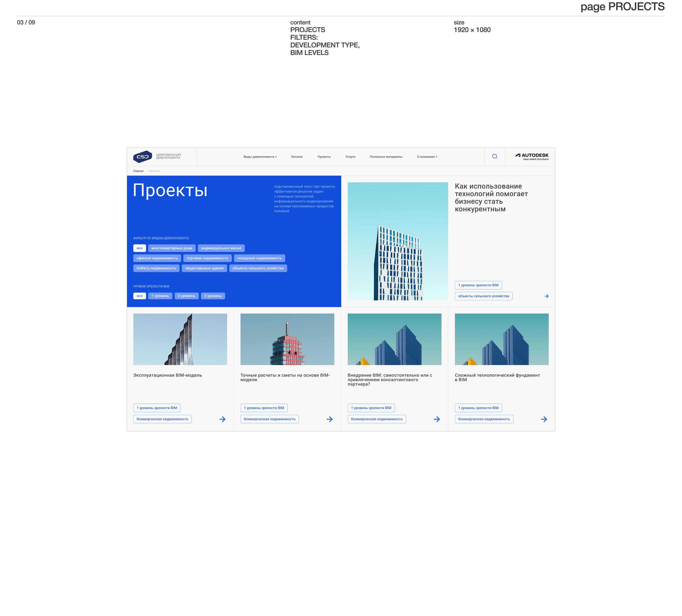Click arrow on featured article card

546,296
